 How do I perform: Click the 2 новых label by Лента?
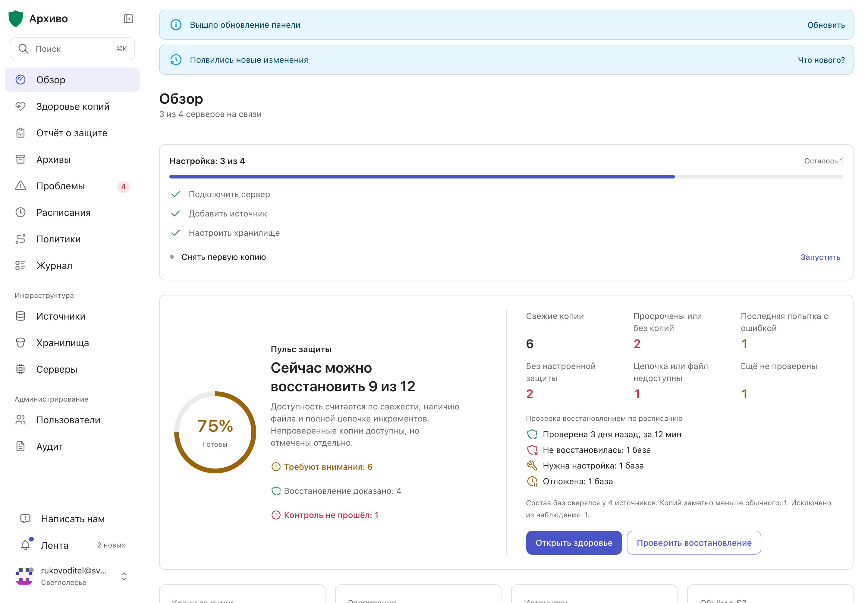[x=111, y=545]
